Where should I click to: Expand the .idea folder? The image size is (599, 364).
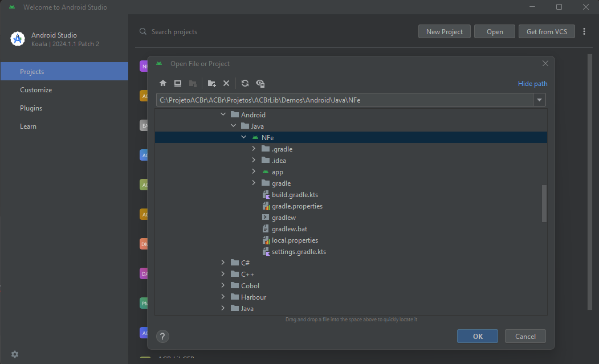pyautogui.click(x=254, y=160)
